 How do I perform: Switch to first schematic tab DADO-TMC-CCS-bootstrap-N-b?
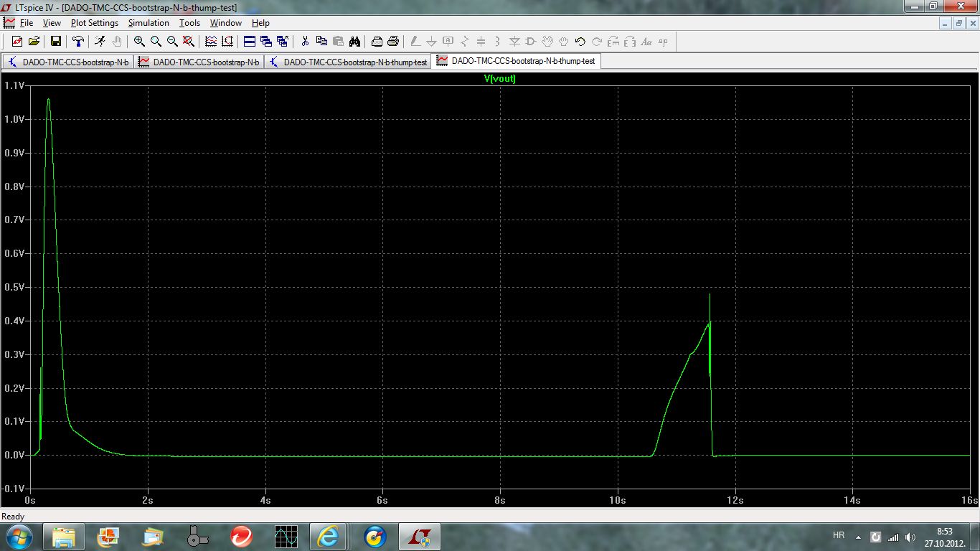click(68, 62)
